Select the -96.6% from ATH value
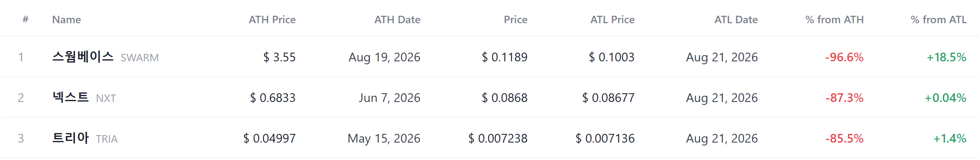The width and height of the screenshot is (980, 160). [844, 57]
